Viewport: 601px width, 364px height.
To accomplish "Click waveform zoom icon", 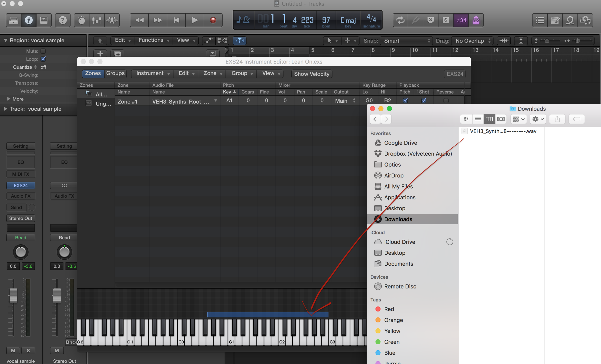I will pyautogui.click(x=504, y=41).
